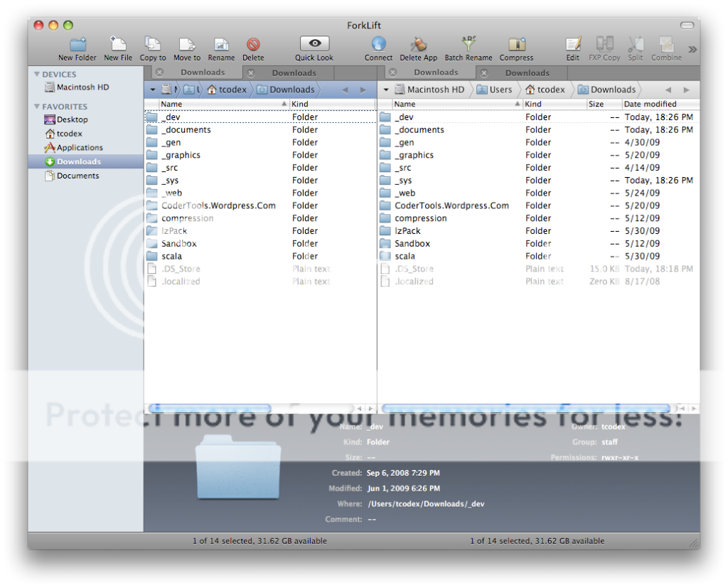Click the FXP Copy icon
This screenshot has width=728, height=588.
click(x=604, y=44)
